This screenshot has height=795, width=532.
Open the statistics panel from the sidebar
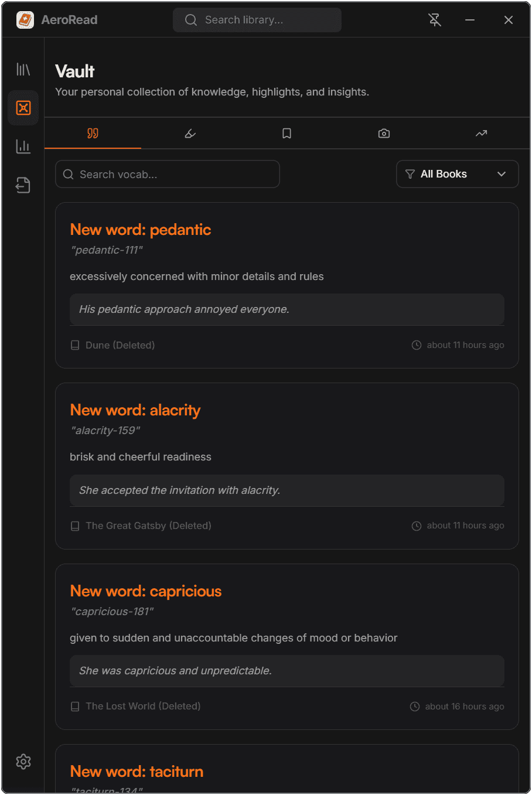pyautogui.click(x=23, y=146)
